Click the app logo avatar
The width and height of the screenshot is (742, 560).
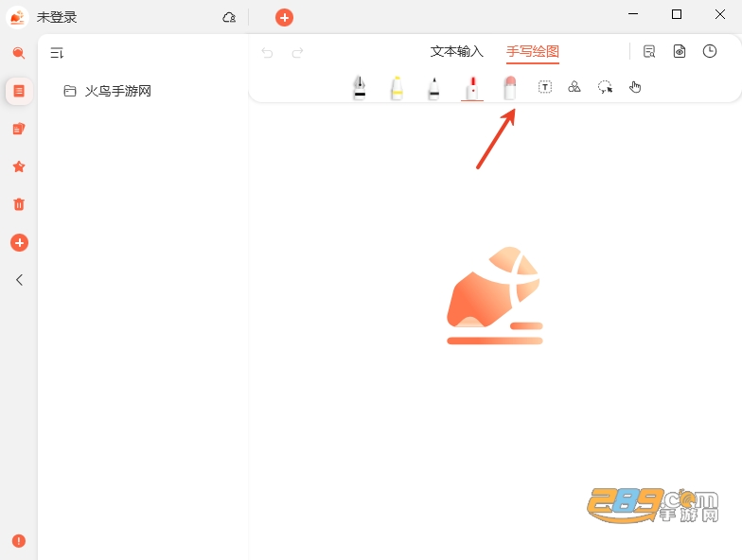(17, 17)
